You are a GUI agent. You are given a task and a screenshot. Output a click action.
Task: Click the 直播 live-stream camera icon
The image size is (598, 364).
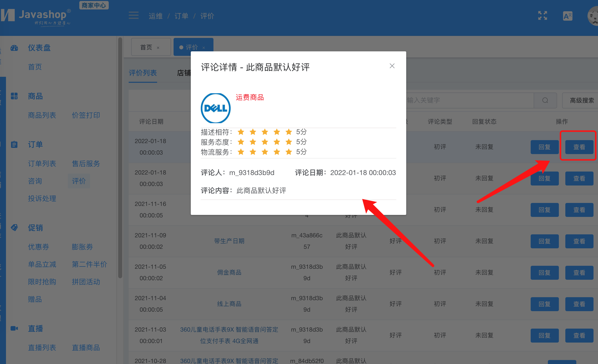(x=14, y=328)
